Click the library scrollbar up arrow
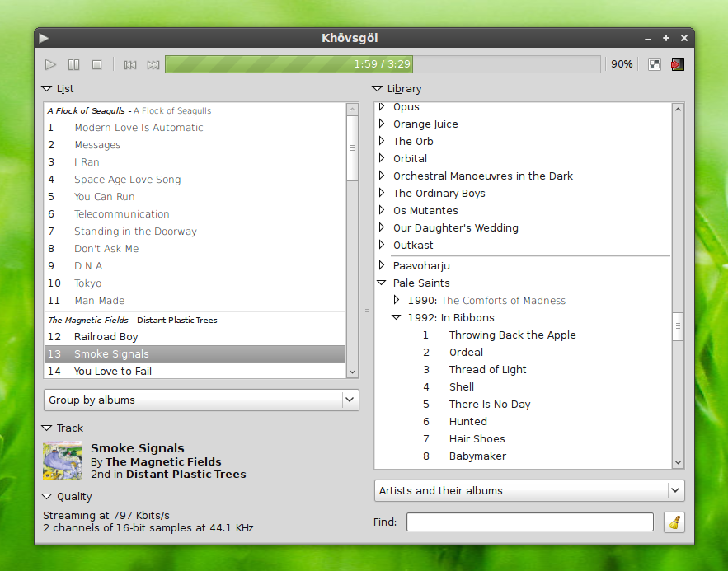Screen dimensions: 728x571 (x=678, y=109)
